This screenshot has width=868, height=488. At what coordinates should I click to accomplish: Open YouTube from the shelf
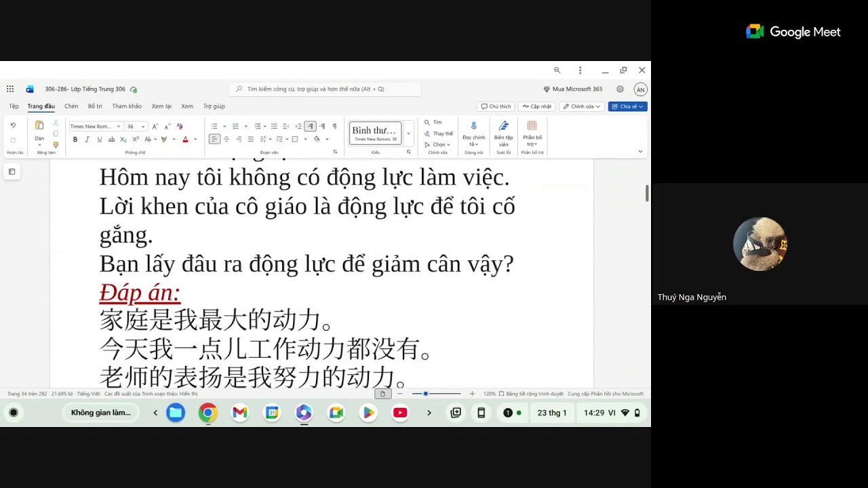point(400,413)
